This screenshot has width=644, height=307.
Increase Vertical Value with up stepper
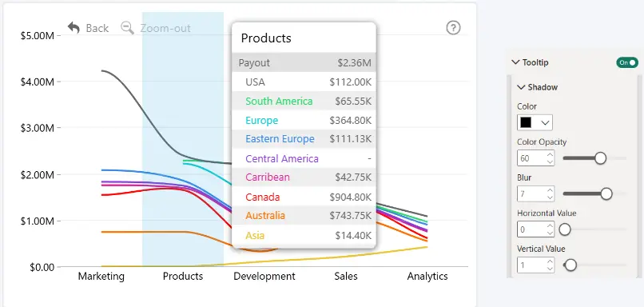coord(550,261)
